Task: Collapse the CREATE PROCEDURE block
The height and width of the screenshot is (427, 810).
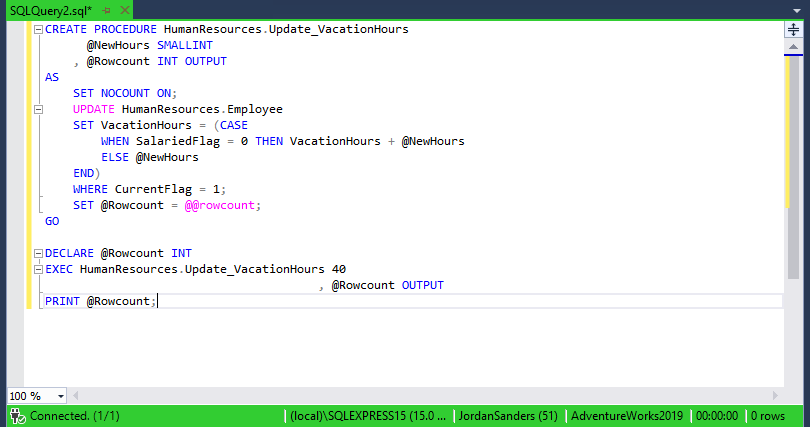Action: 38,29
